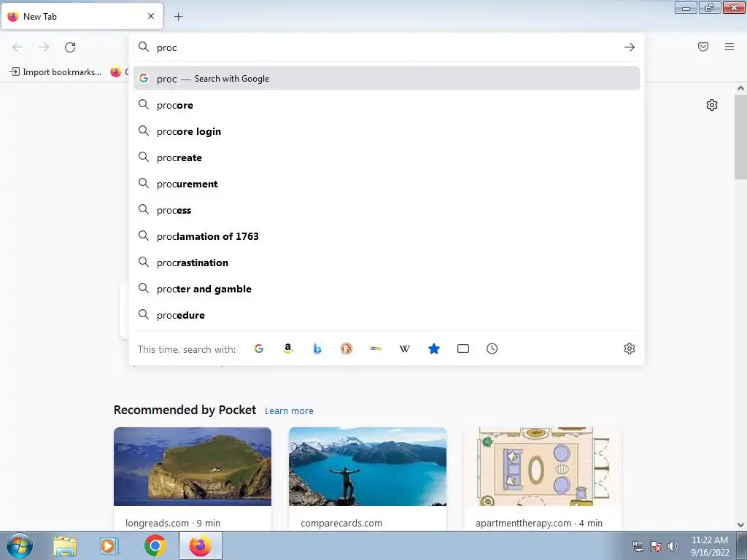The height and width of the screenshot is (560, 747).
Task: Open the Pocket 'Learn more' link
Action: coord(289,411)
